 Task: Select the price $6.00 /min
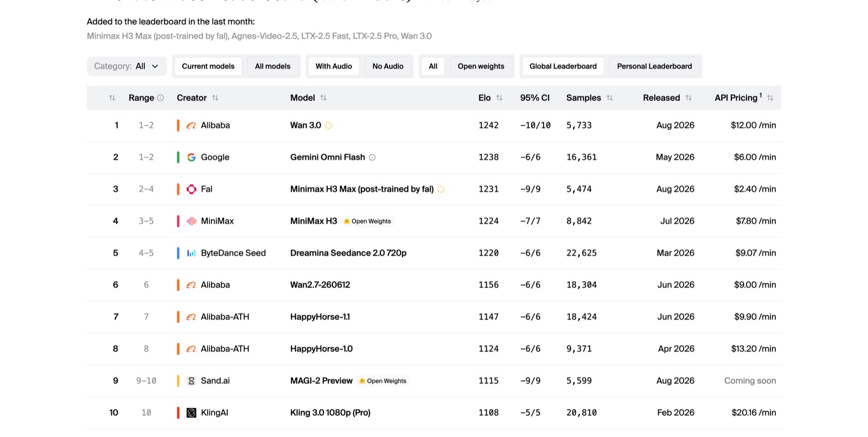[755, 157]
